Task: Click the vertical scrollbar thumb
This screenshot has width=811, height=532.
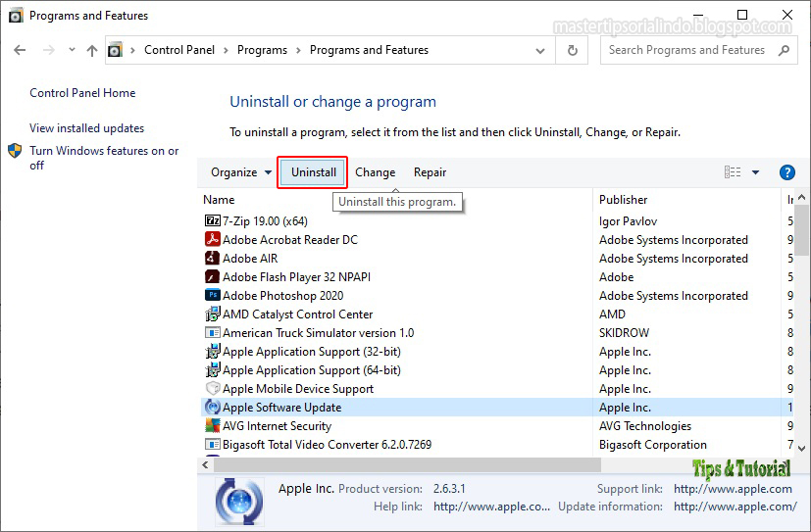Action: (x=802, y=230)
